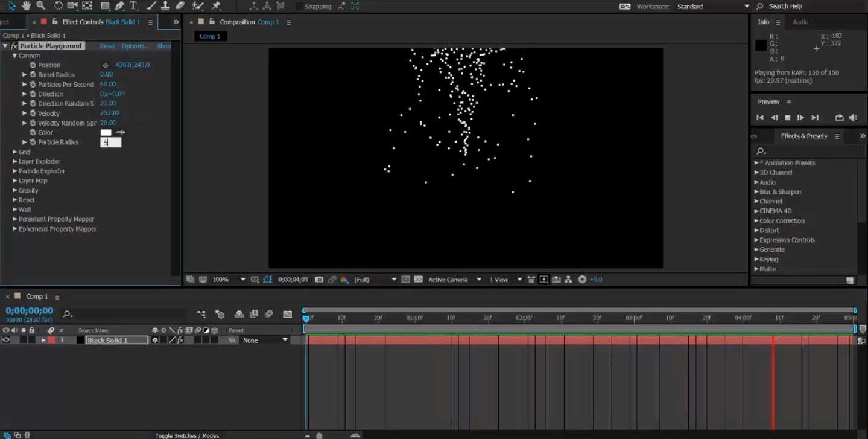Open the Active Camera view dropdown
Screen dimensions: 868x439
pos(455,280)
